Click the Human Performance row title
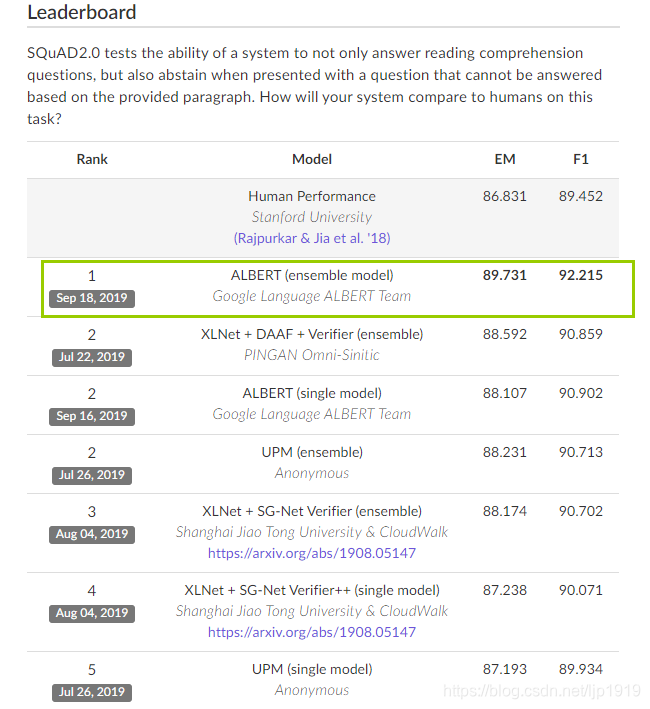The width and height of the screenshot is (650, 709). [x=312, y=196]
